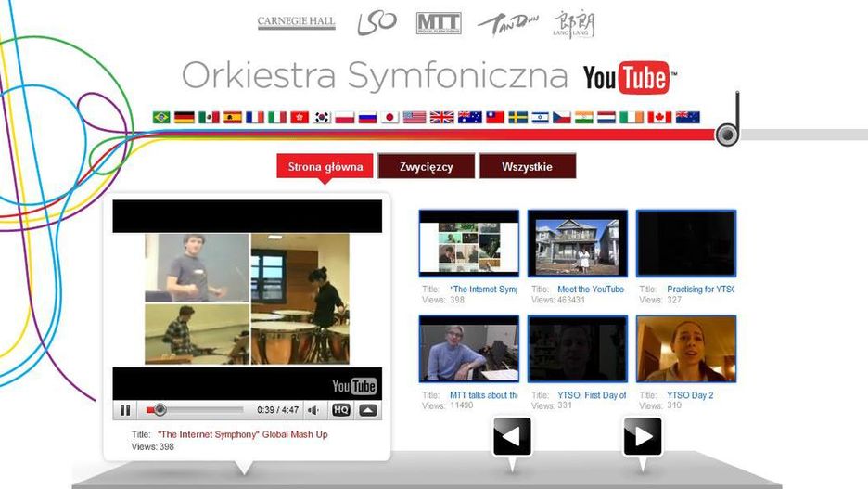Open the Tan Dun signature logo
This screenshot has height=489, width=868.
point(507,24)
